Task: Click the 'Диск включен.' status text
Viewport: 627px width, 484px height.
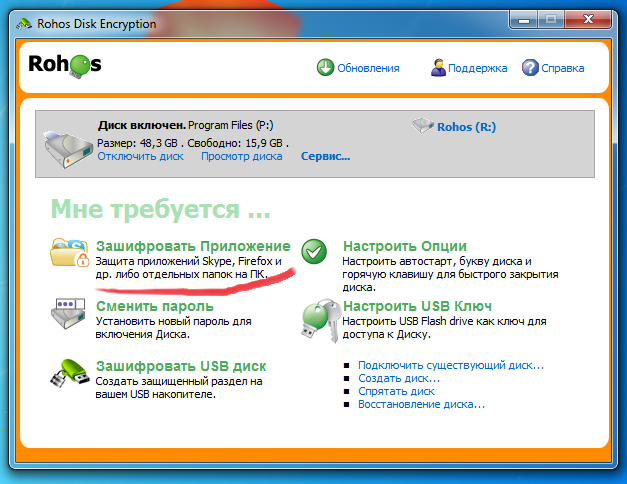Action: pyautogui.click(x=142, y=125)
